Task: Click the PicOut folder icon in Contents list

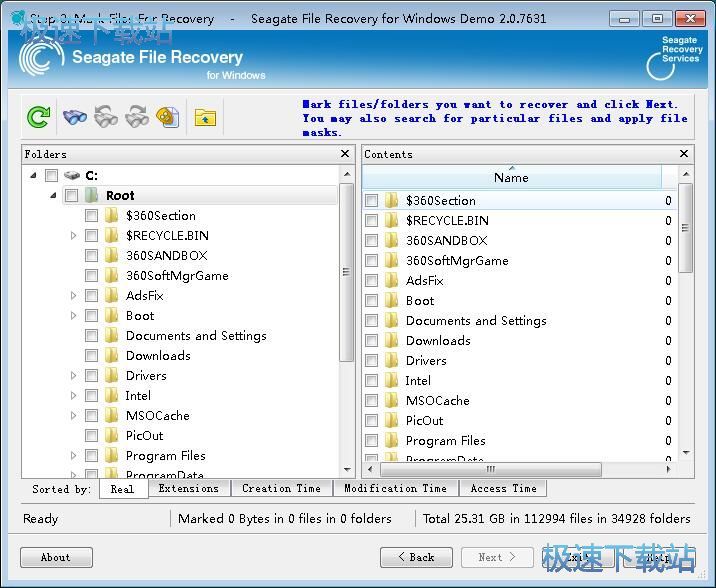Action: click(391, 420)
